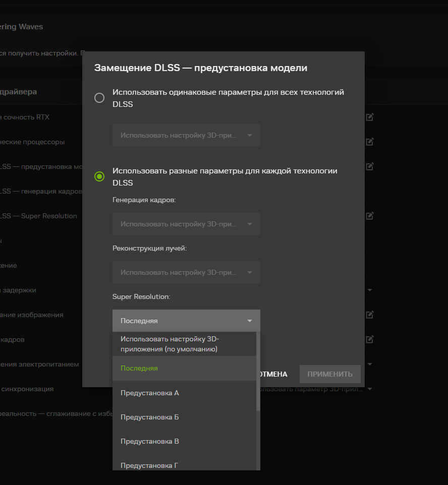Screen dimensions: 448x485
Task: Click edit icon on row reading only 'кадров'
Action: [x=370, y=339]
